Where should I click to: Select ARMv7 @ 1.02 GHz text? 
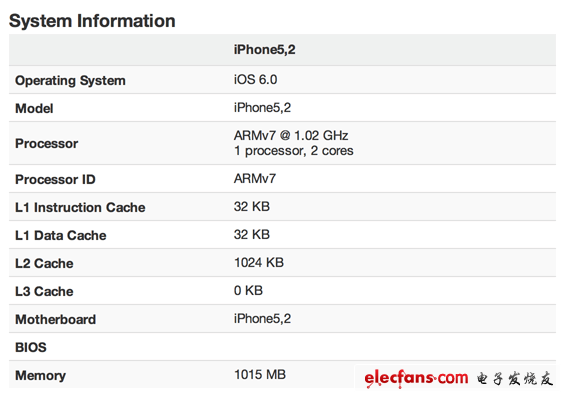click(291, 135)
